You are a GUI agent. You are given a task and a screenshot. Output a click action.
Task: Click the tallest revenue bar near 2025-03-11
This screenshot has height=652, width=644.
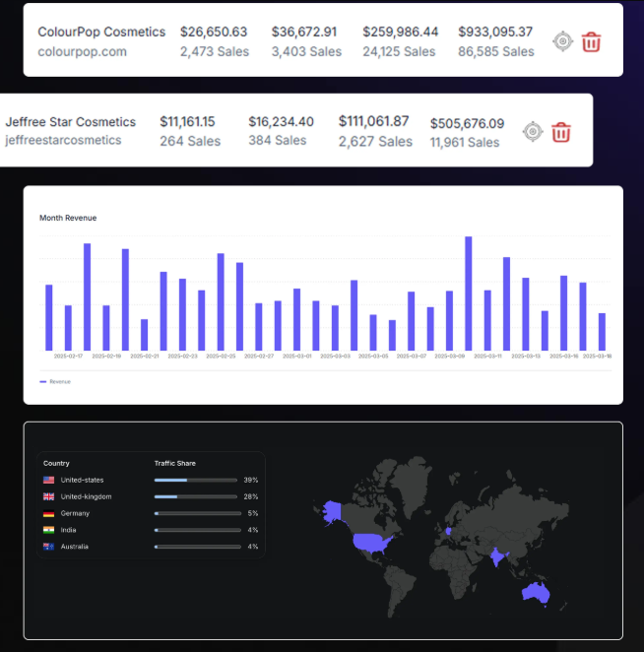point(468,293)
